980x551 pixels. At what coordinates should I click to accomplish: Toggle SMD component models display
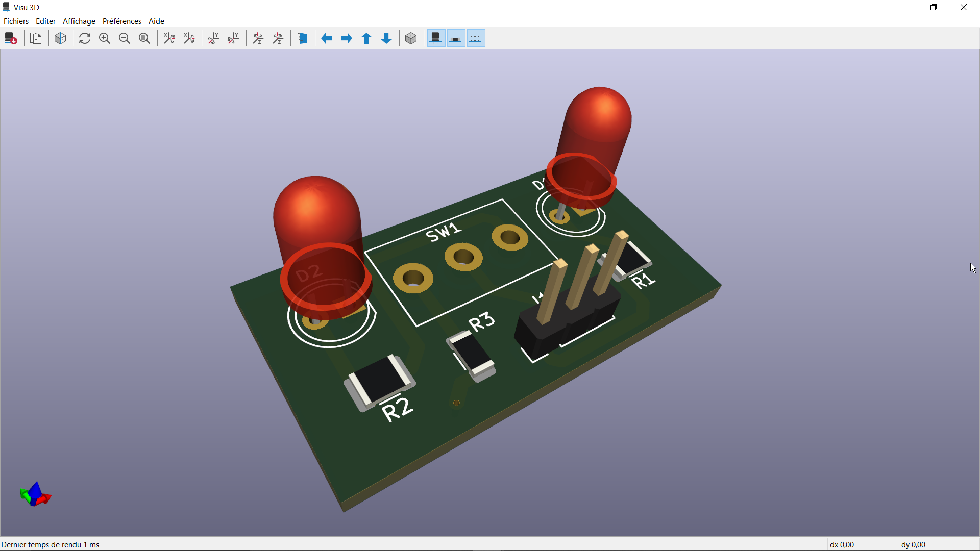click(456, 38)
